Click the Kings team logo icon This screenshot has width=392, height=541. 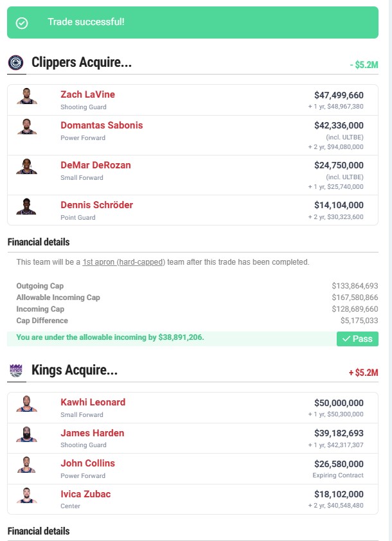tap(16, 370)
